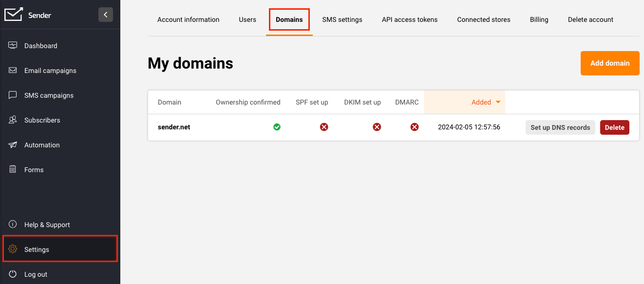This screenshot has width=644, height=284.
Task: Open Forms from the sidebar
Action: tap(34, 170)
